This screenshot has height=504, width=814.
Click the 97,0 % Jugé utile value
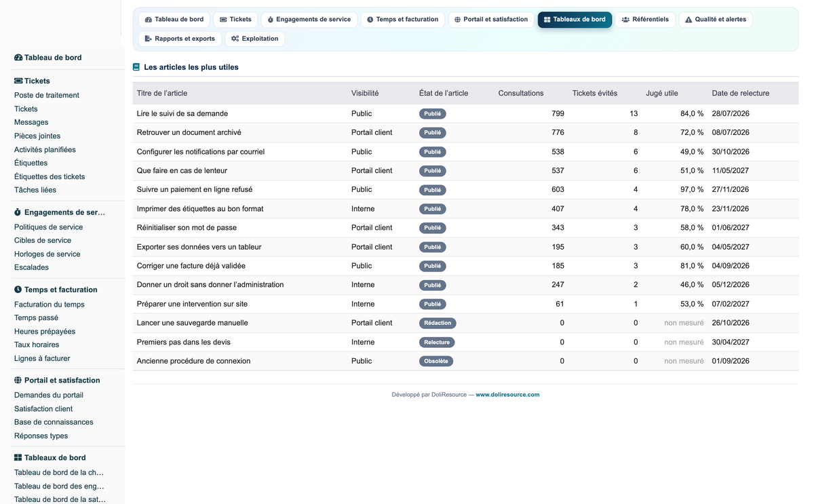point(692,190)
